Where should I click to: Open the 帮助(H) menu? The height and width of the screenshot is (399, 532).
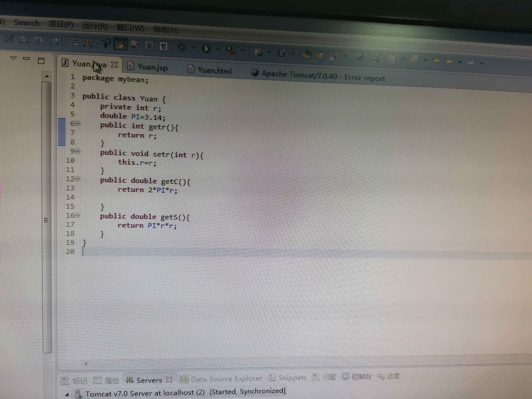pos(166,30)
